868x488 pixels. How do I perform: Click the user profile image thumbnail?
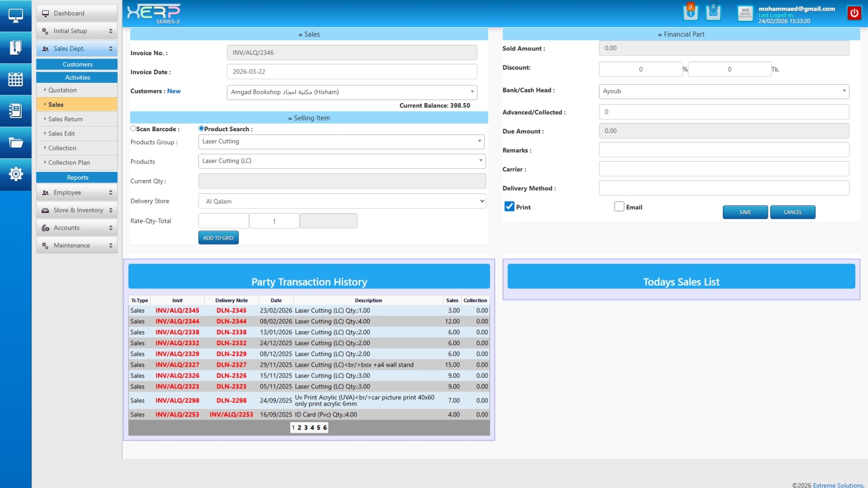click(x=745, y=13)
